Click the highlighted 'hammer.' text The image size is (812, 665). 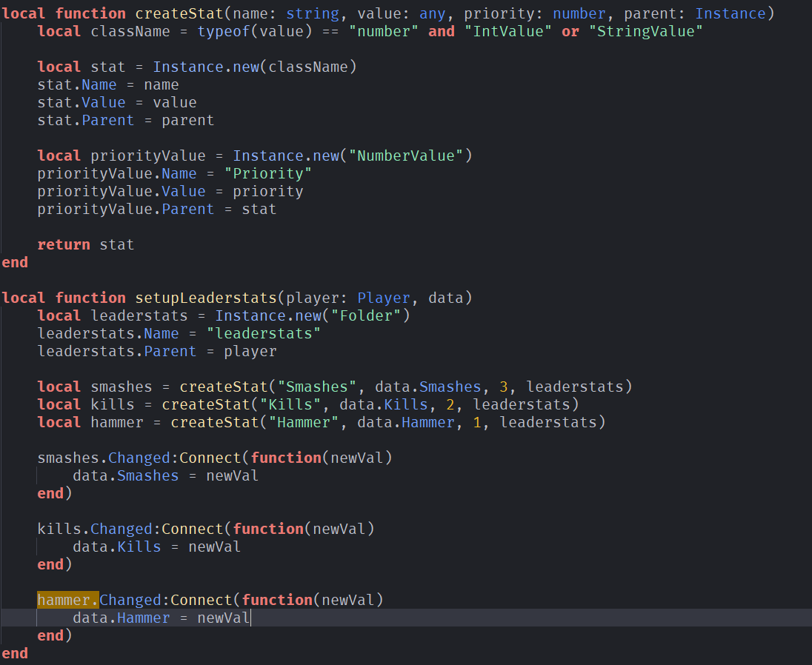point(68,600)
